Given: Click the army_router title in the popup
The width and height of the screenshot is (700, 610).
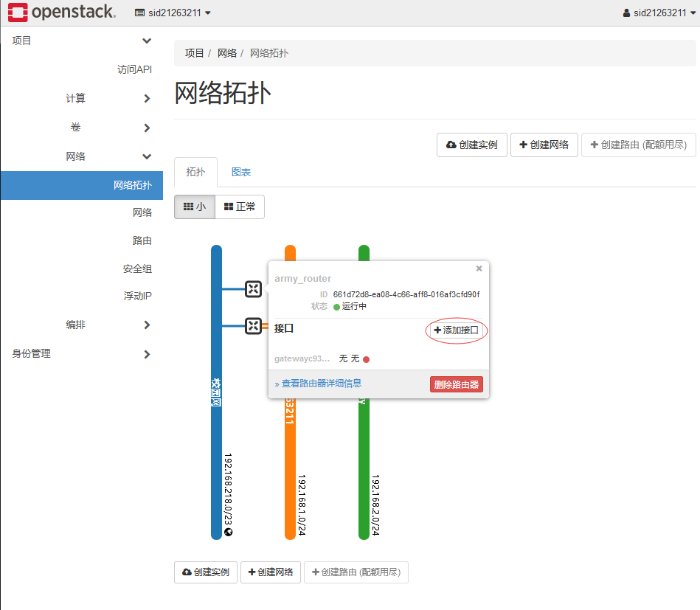Looking at the screenshot, I should (x=302, y=278).
